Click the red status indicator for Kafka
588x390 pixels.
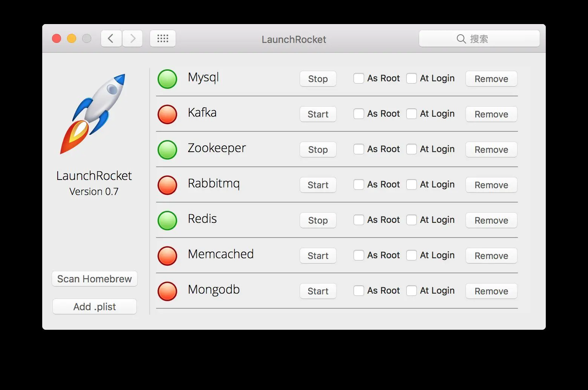tap(167, 114)
